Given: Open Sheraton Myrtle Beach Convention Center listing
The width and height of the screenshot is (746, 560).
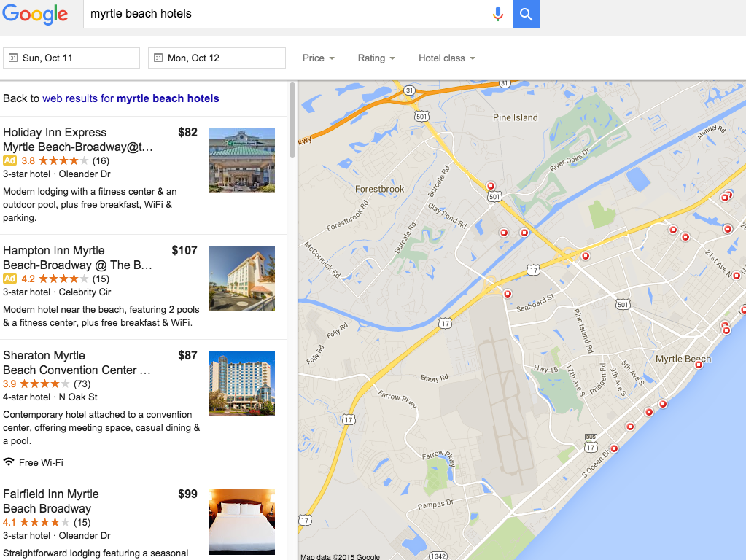Looking at the screenshot, I should [x=77, y=362].
